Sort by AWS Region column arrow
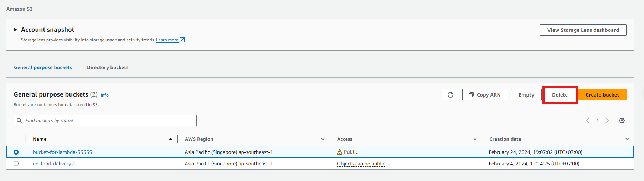This screenshot has width=644, height=181. point(323,139)
